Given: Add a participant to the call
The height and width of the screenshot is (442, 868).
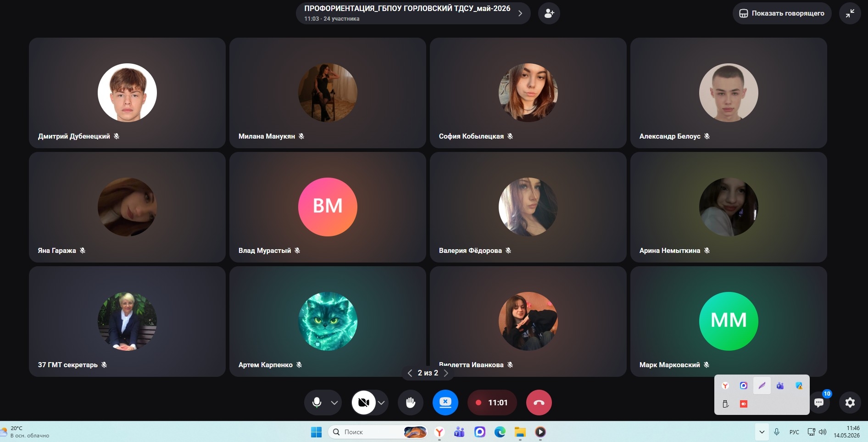Looking at the screenshot, I should (x=549, y=13).
